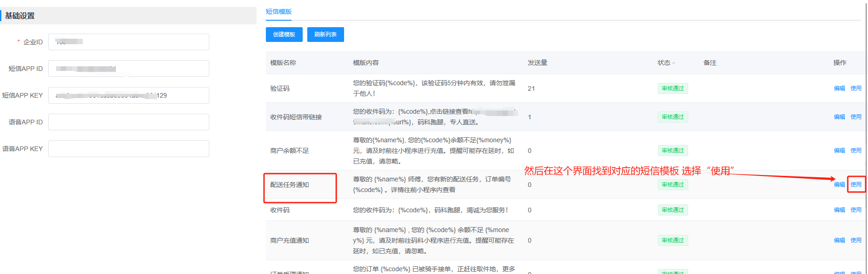868x274 pixels.
Task: Click the 备注 column header
Action: [x=710, y=63]
